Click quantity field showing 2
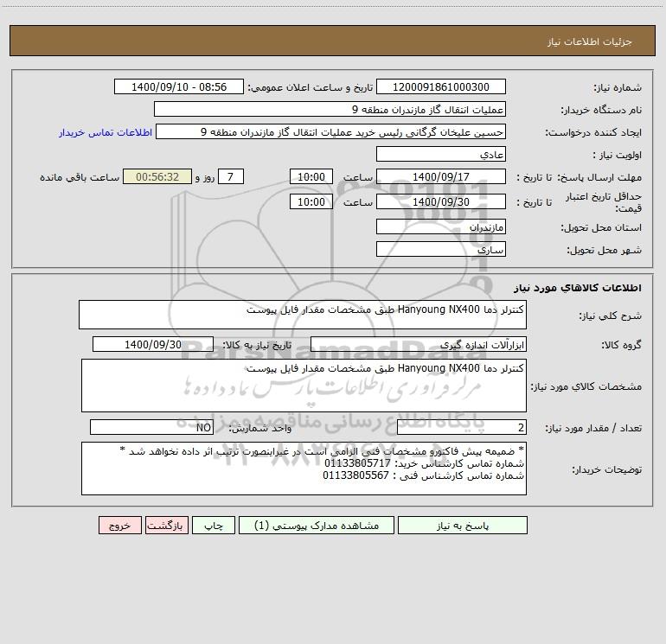 [x=462, y=428]
